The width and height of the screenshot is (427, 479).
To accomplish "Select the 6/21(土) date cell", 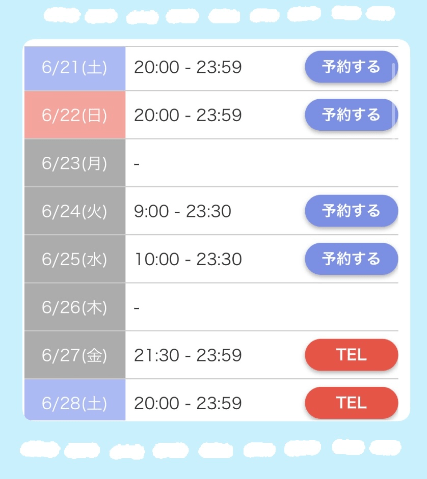I will (75, 68).
